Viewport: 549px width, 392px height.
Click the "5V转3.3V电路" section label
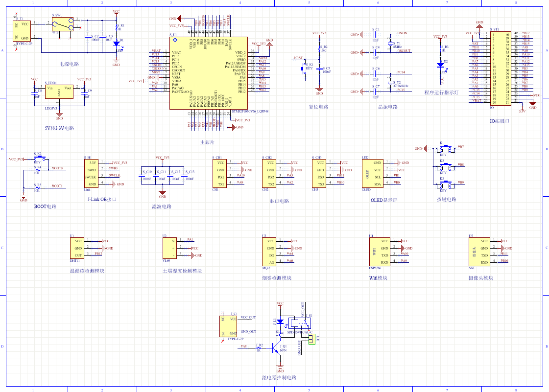point(59,128)
